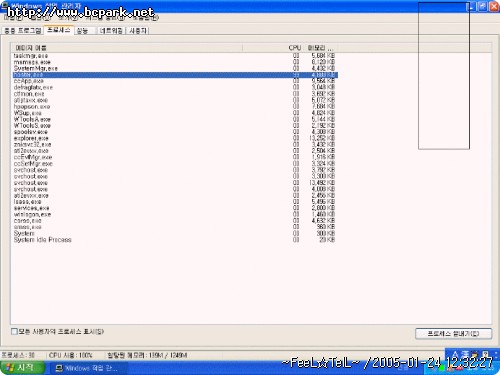Select the taskmgr.exe process row
The image size is (500, 375).
(175, 56)
